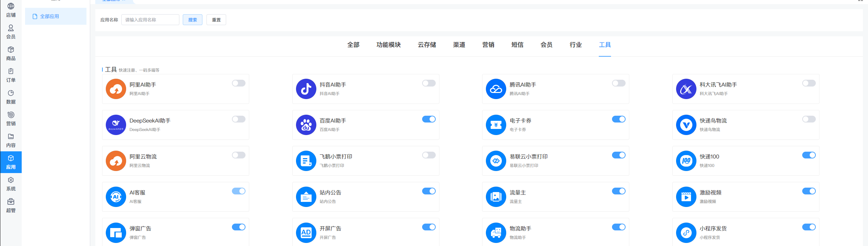868x246 pixels.
Task: Disable the 流量主 switch
Action: (x=619, y=191)
